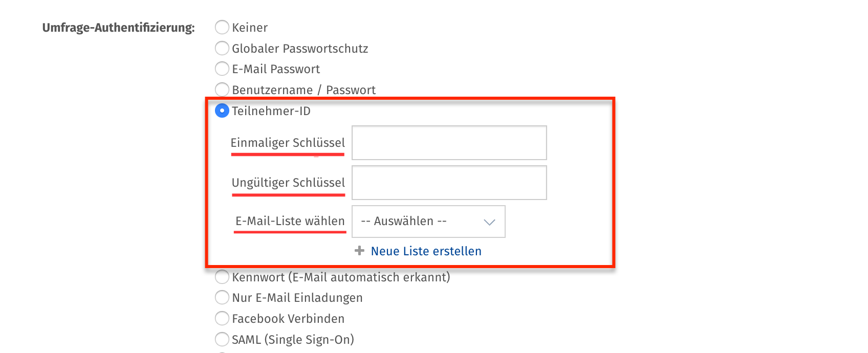Viewport: 868px width, 353px height.
Task: Click the 'Umfrage-Authentifizierung' heading
Action: 118,28
